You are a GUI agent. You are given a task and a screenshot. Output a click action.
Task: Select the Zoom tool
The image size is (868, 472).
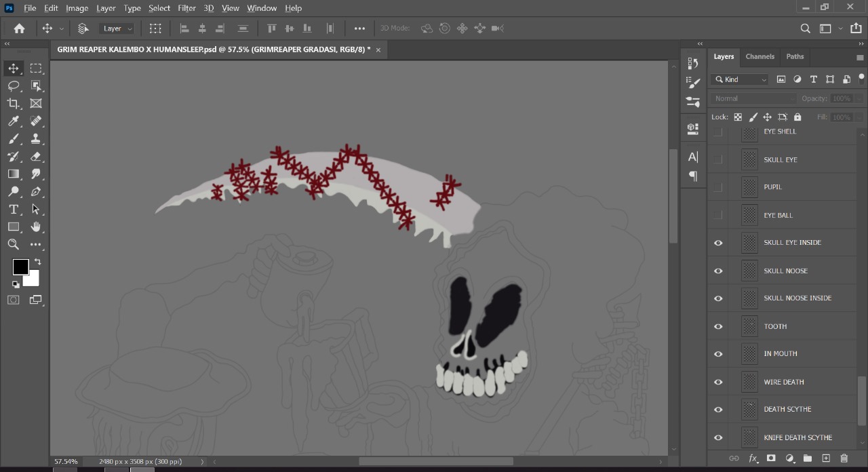click(x=14, y=244)
